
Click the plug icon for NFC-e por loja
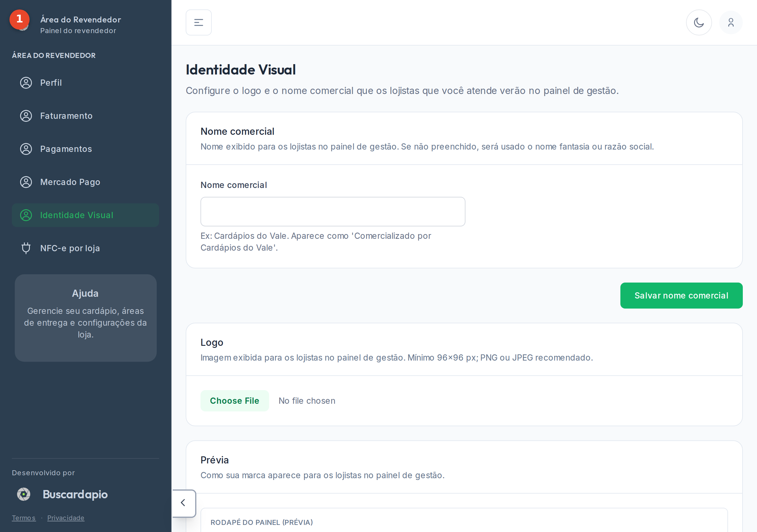point(26,248)
